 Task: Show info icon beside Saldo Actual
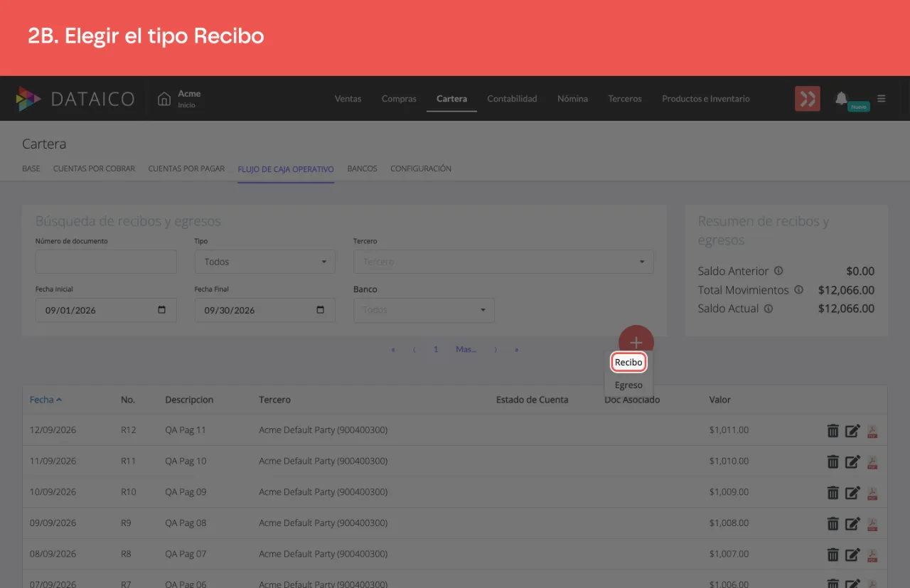(769, 309)
